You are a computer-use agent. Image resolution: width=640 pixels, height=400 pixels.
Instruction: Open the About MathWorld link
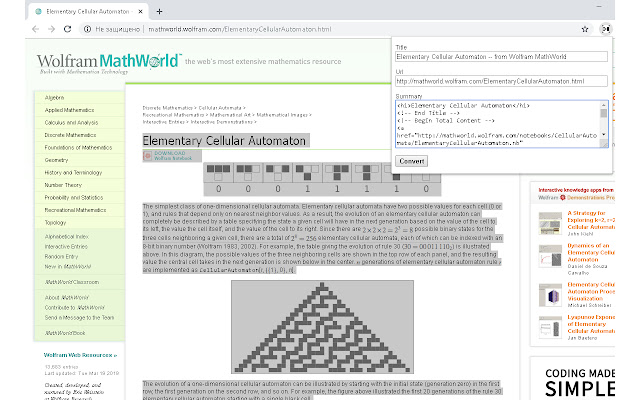(x=67, y=298)
